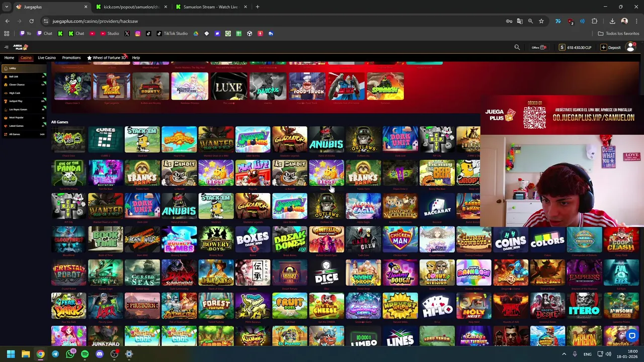Open the X bookmark icon
Screen dimensions: 644x362
tap(127, 34)
